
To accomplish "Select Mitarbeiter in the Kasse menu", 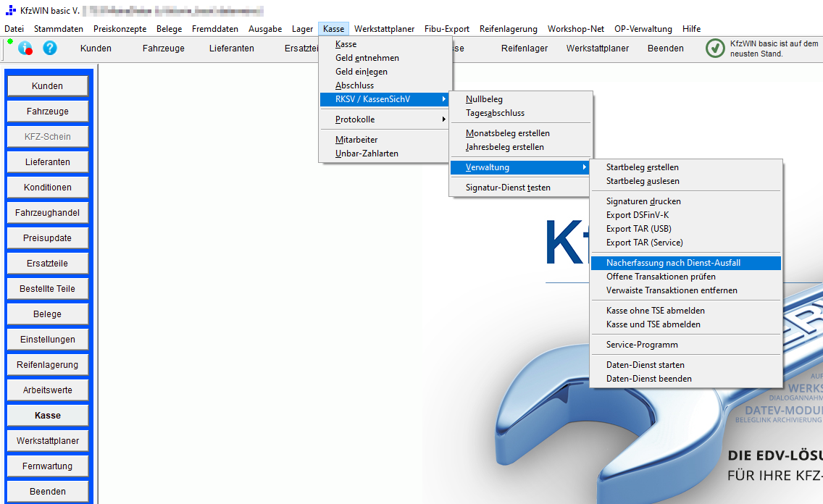I will [x=385, y=140].
